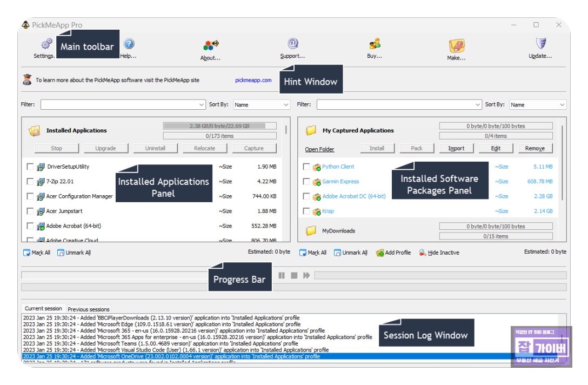Viewport: 588px width, 385px height.
Task: Stop the current operation with square button
Action: [294, 275]
